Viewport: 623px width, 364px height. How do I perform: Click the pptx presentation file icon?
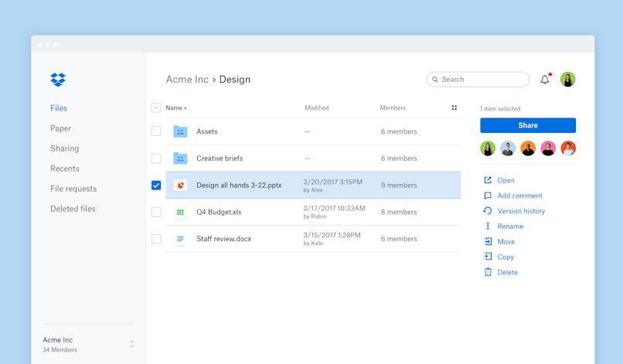pos(180,185)
